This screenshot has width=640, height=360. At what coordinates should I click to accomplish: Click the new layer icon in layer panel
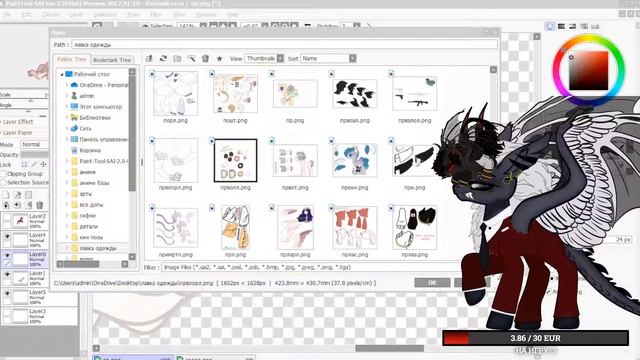click(x=6, y=195)
